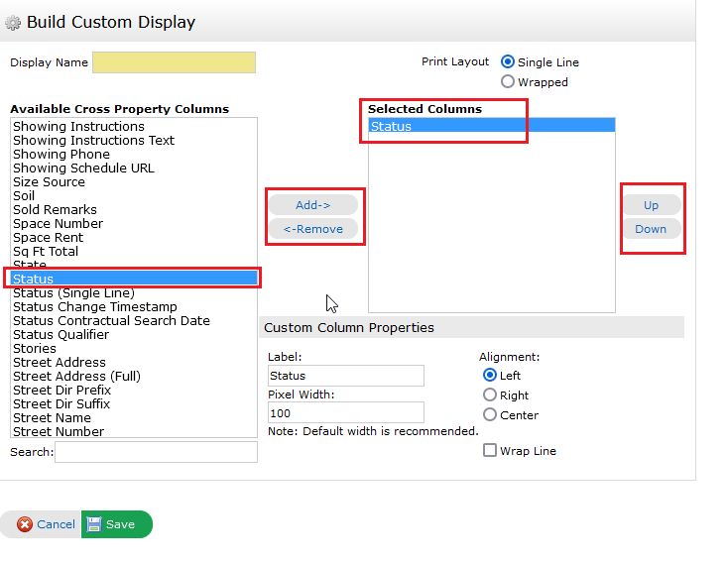Click the Label text field
Viewport: 728px width, 564px height.
346,376
